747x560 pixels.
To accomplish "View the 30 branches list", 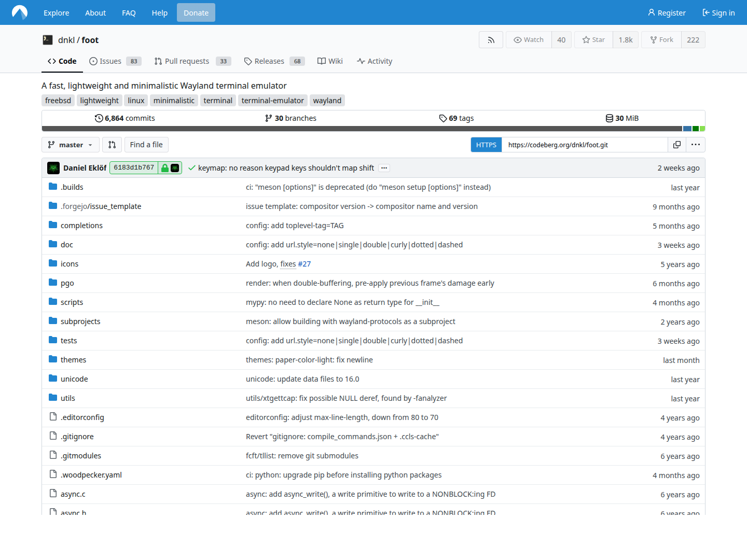I will 290,118.
